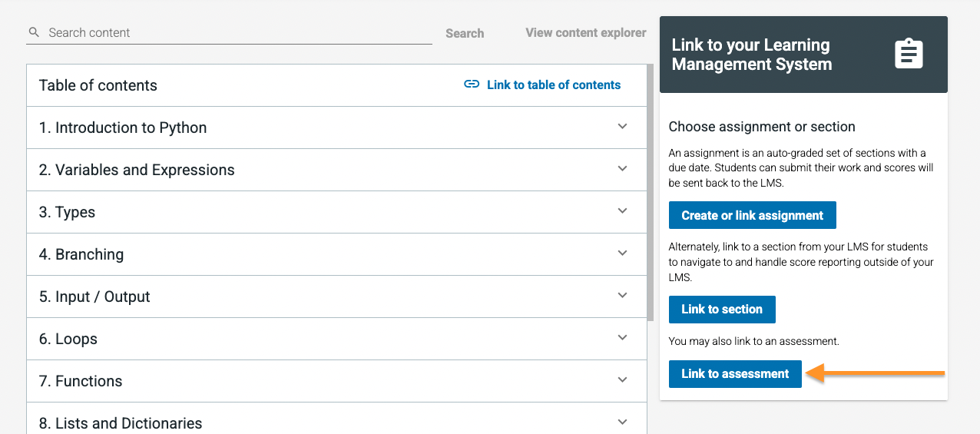This screenshot has height=434, width=980.
Task: Click the magnifier icon in search bar
Action: click(34, 32)
